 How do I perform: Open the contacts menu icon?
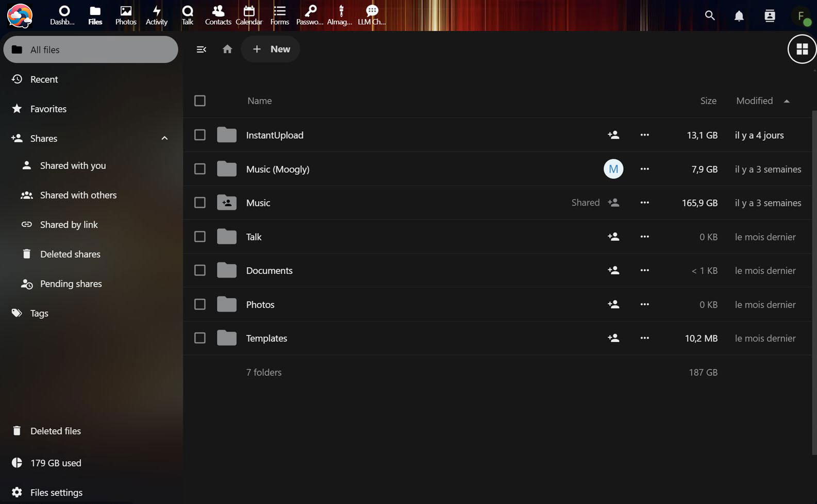[x=770, y=16]
